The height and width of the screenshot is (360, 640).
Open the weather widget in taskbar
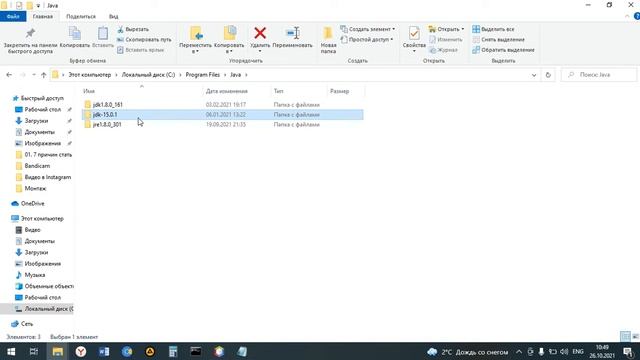[468, 352]
